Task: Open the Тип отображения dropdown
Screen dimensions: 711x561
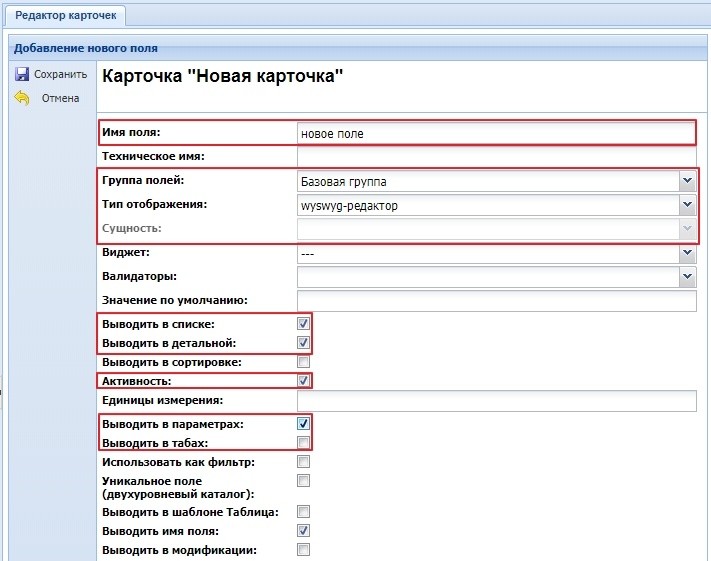Action: click(686, 205)
